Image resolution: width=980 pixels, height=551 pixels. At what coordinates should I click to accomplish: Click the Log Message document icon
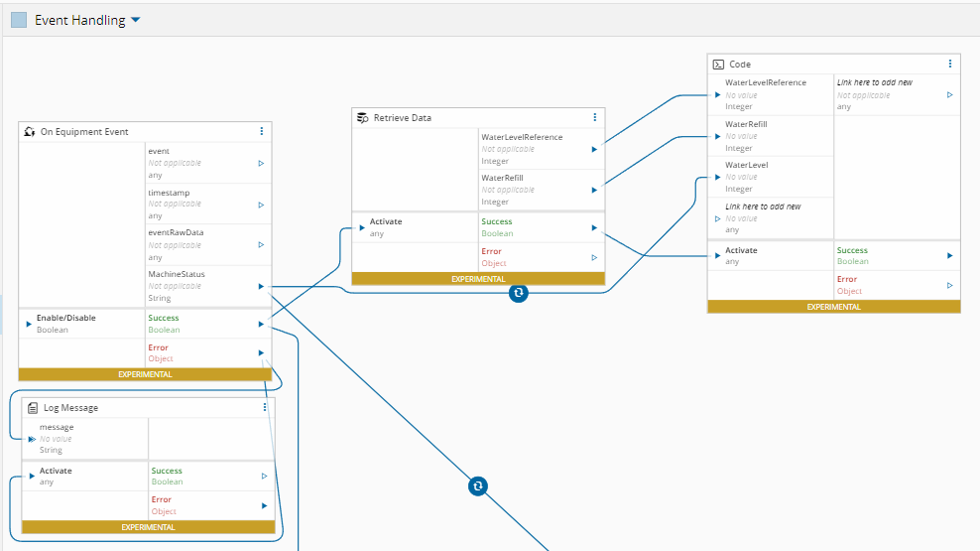coord(33,407)
